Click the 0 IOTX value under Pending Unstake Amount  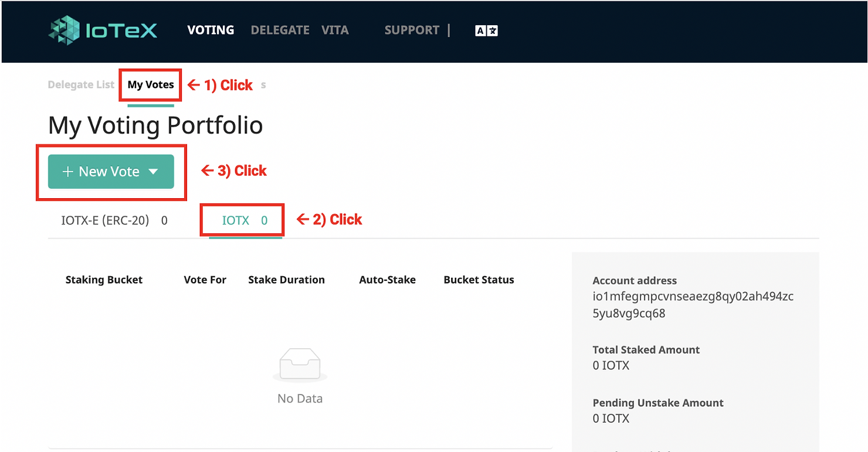click(x=611, y=419)
